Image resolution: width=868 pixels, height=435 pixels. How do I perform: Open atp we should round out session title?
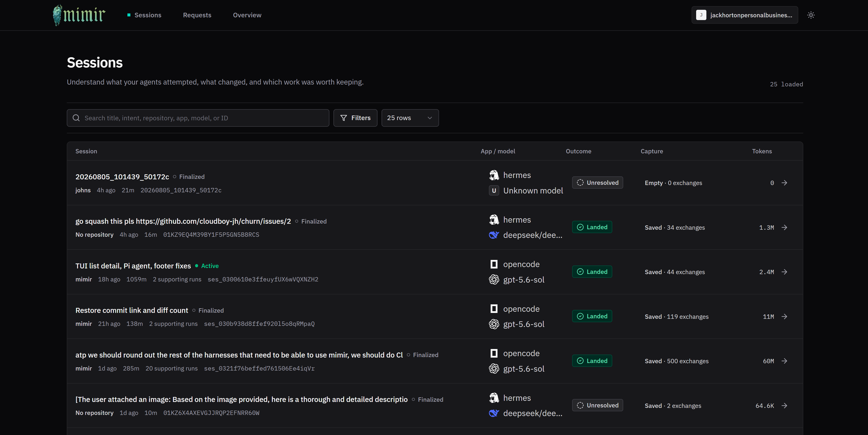pos(239,355)
